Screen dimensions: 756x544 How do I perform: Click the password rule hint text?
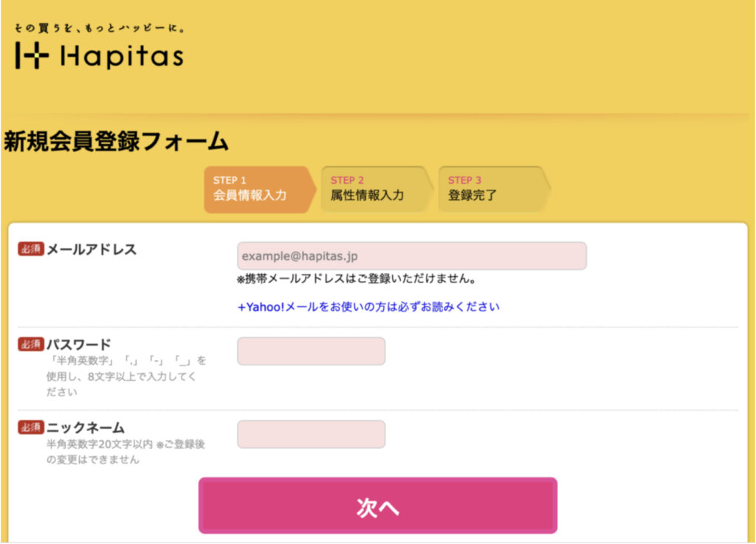126,376
